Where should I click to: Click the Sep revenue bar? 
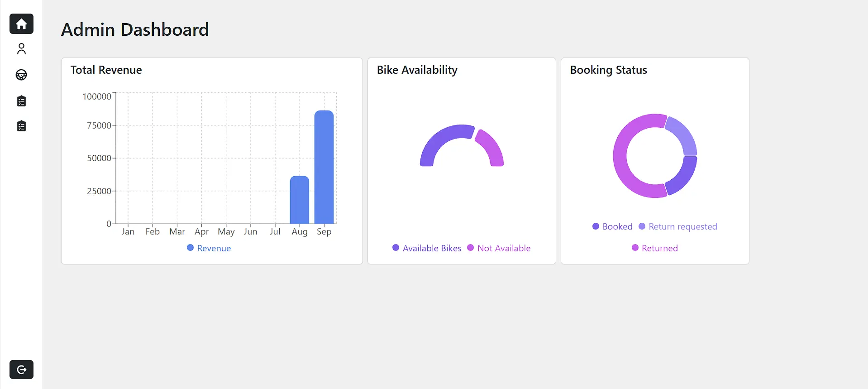tap(324, 167)
